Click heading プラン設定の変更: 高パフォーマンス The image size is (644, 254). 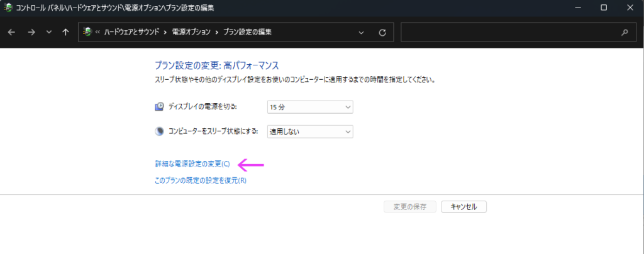(x=217, y=65)
